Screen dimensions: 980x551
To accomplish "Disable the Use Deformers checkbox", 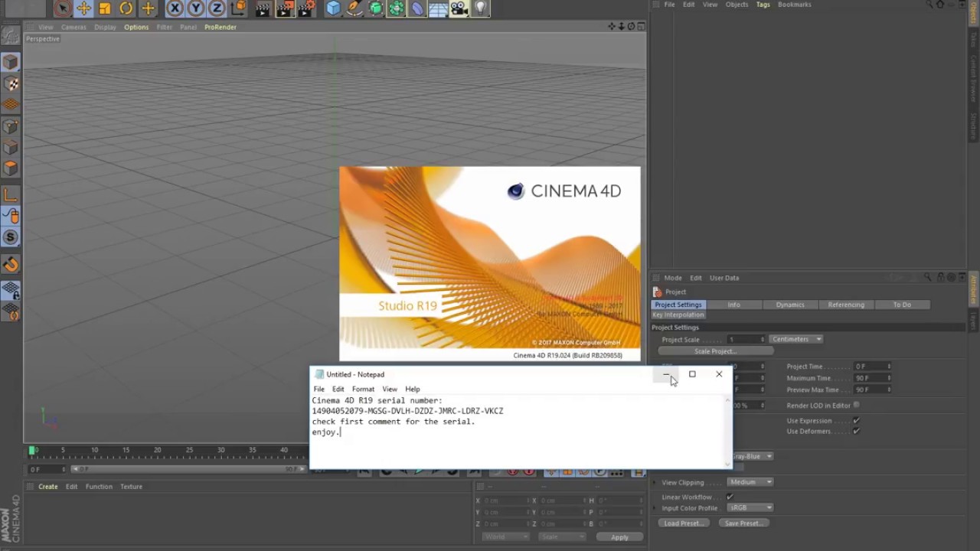I will pos(856,431).
